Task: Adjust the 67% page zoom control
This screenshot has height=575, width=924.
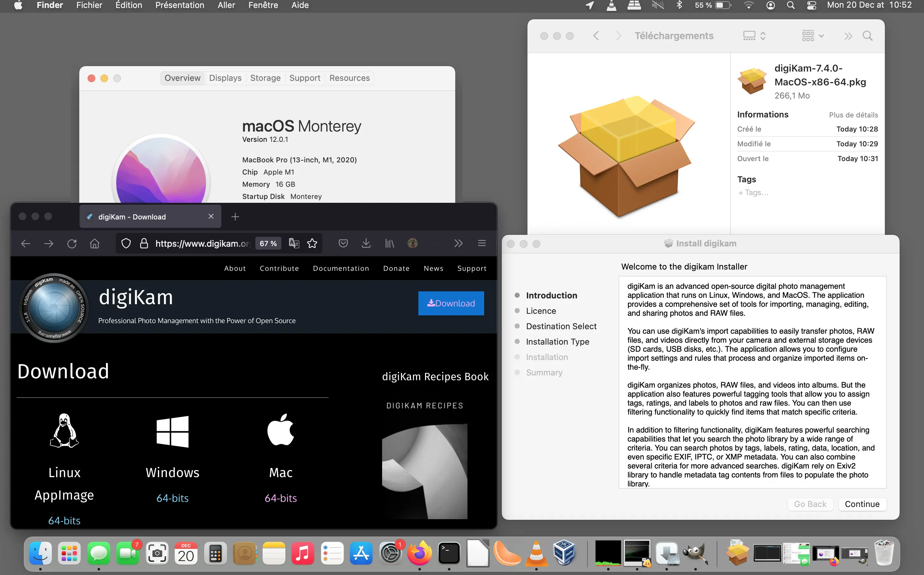Action: [x=269, y=243]
